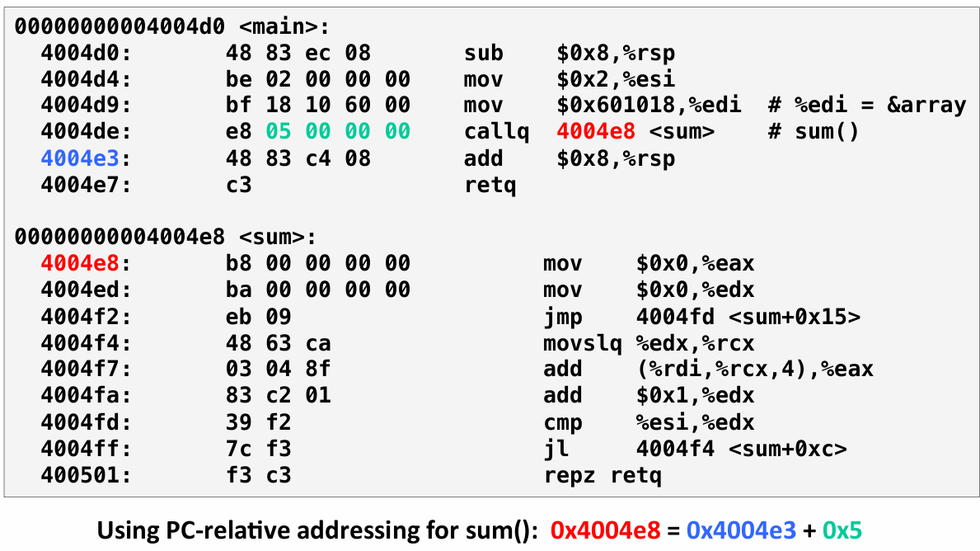Click the 'repz retq' instruction
The image size is (980, 551).
pos(602,475)
